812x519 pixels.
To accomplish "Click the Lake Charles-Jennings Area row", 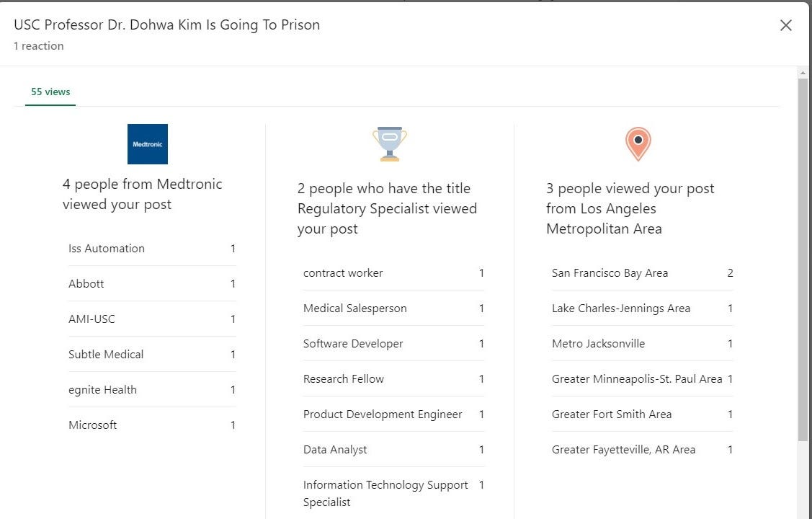I will pos(643,309).
